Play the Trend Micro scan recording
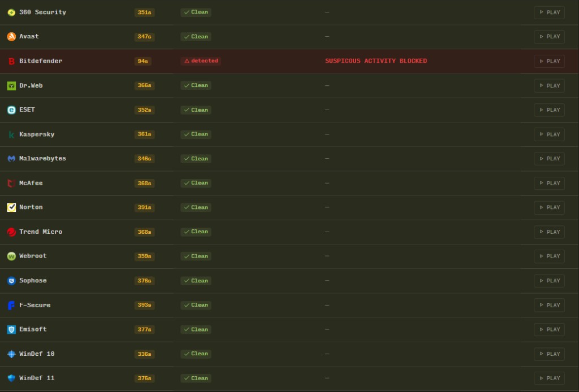 click(549, 232)
